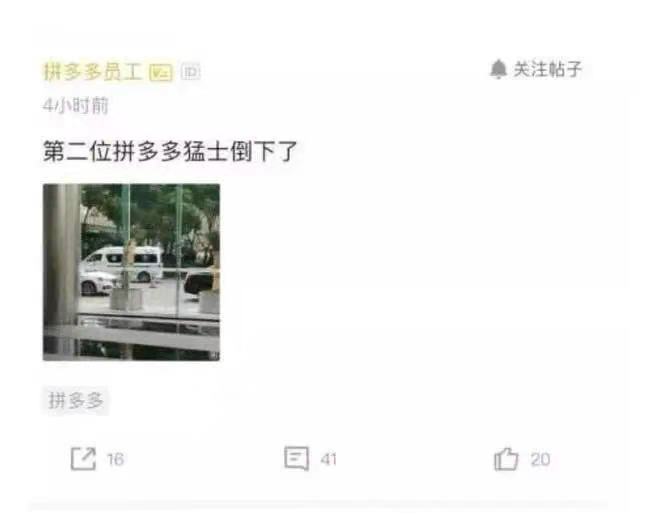Like the post with thumbs-up icon
Image resolution: width=650 pixels, height=518 pixels.
506,459
